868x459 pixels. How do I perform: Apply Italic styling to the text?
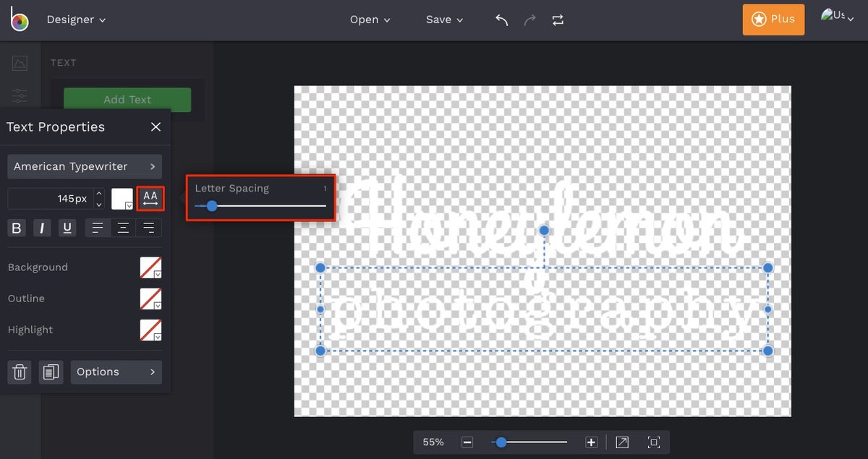pyautogui.click(x=42, y=228)
